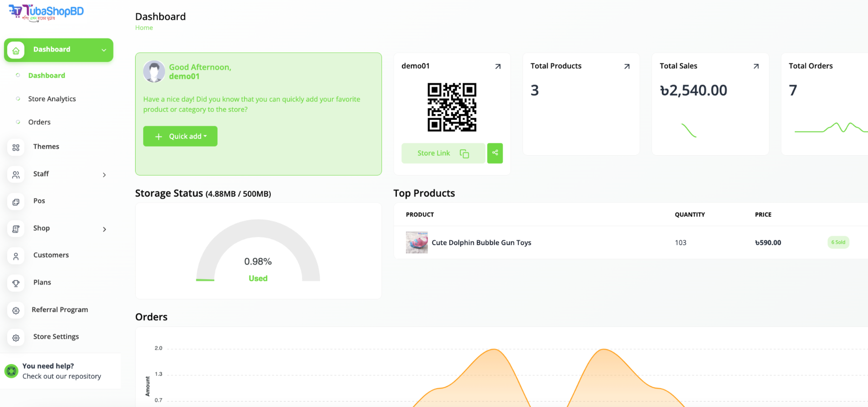Click the Referral Program icon
868x407 pixels.
16,310
